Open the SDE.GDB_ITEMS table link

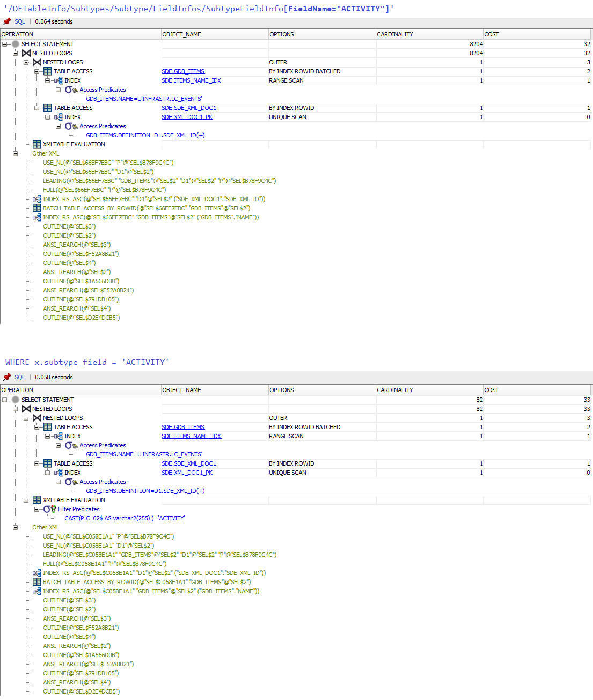(183, 71)
